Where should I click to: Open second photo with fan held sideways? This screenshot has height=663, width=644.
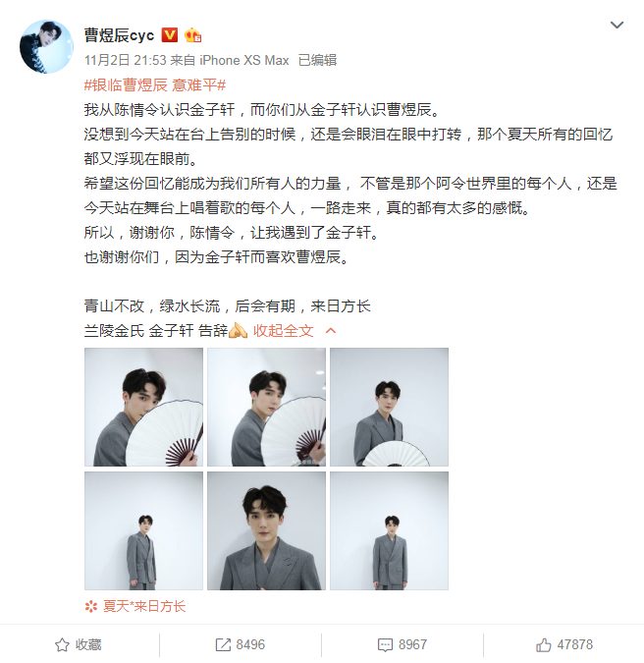(266, 407)
